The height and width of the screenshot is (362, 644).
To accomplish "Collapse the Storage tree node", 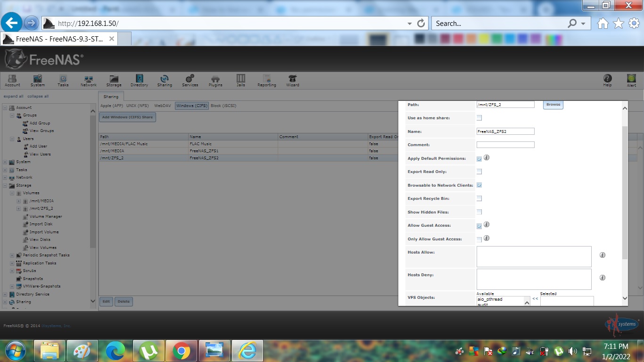I will (5, 185).
